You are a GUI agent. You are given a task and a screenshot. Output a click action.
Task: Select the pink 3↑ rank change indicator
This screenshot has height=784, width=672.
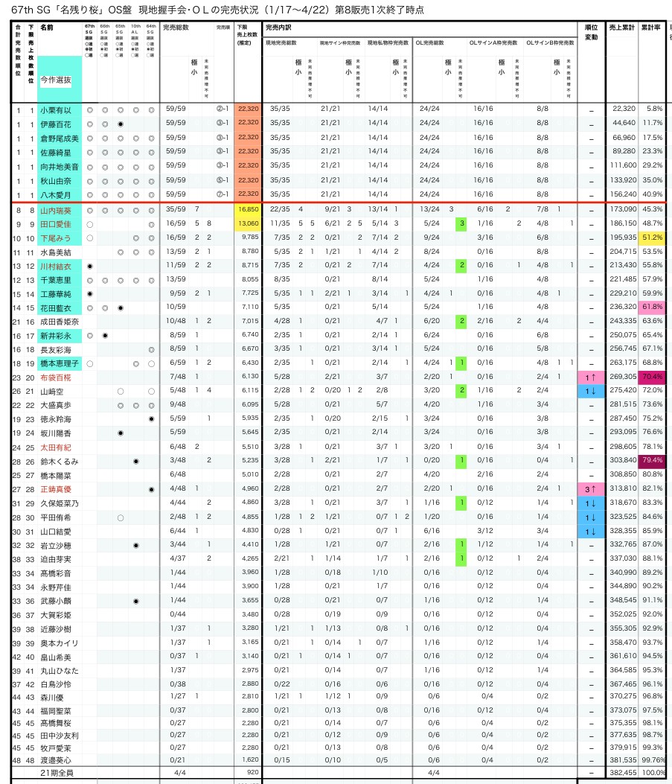coord(591,489)
